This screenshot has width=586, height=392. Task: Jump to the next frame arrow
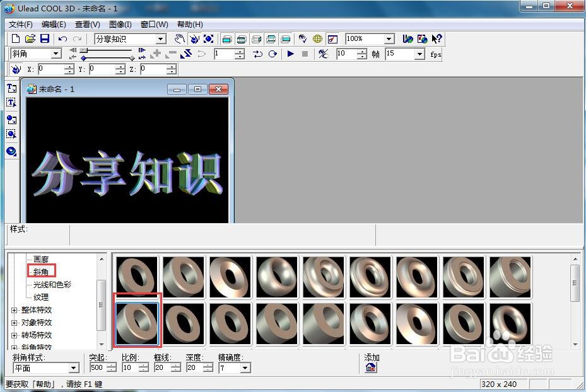pyautogui.click(x=142, y=50)
